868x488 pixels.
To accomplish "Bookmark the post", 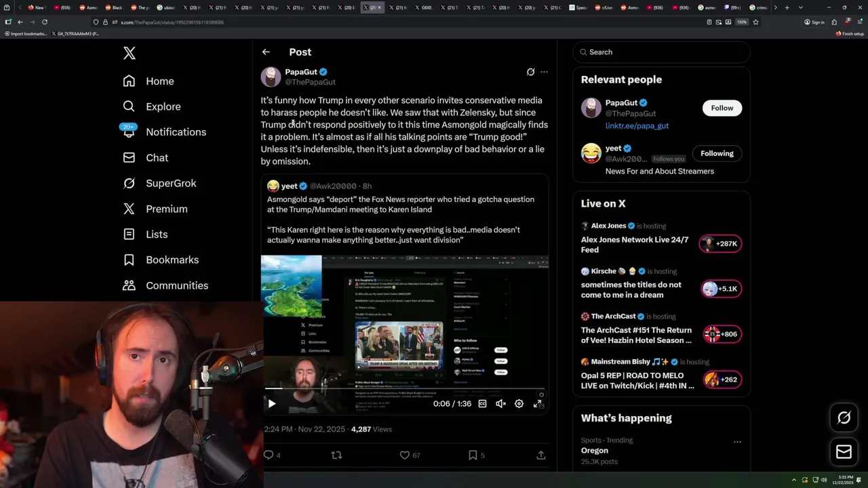I will (476, 455).
